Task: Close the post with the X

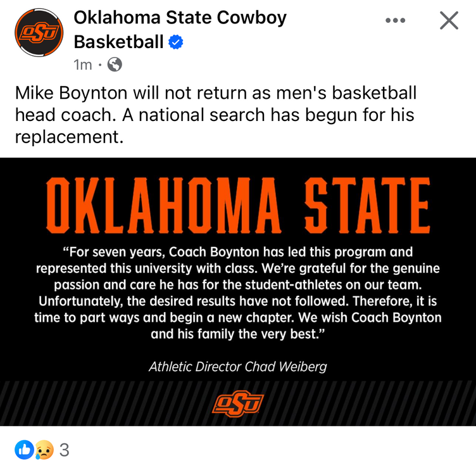Action: [449, 20]
